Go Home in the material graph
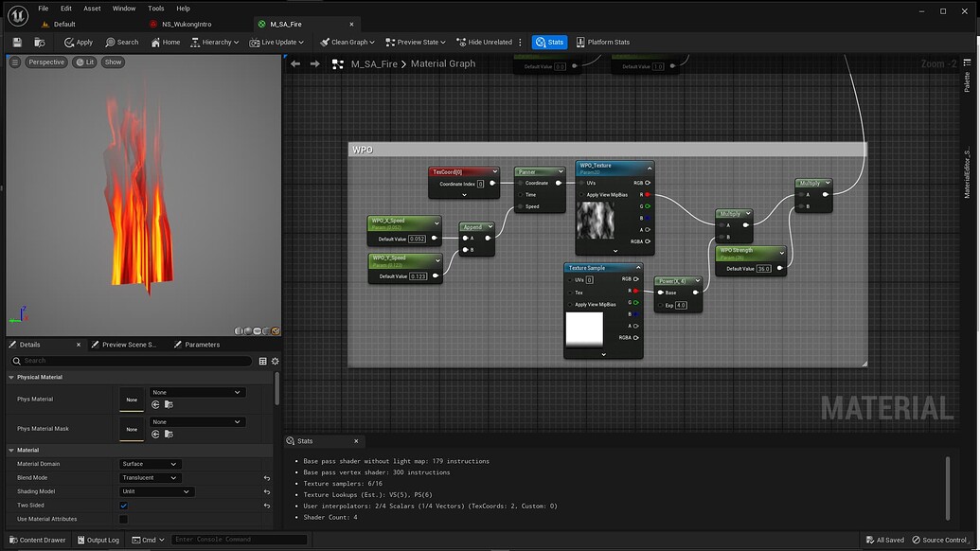The height and width of the screenshot is (551, 980). (x=165, y=42)
